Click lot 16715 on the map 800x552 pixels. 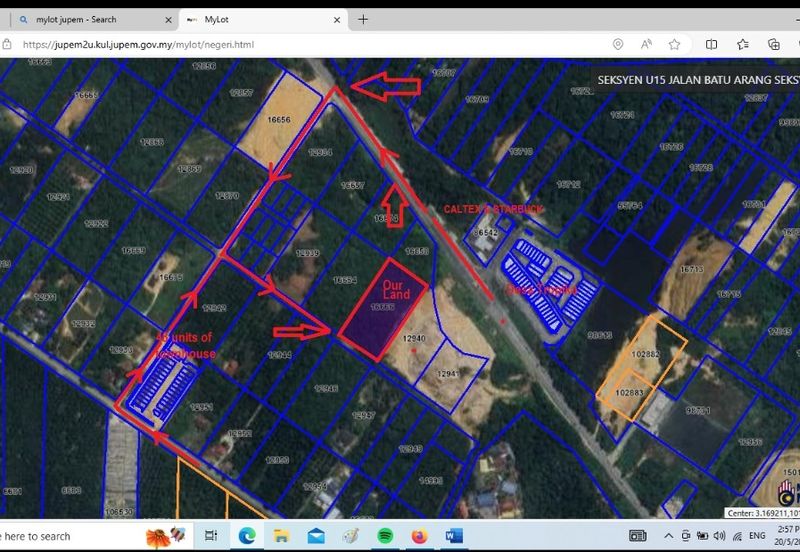729,294
